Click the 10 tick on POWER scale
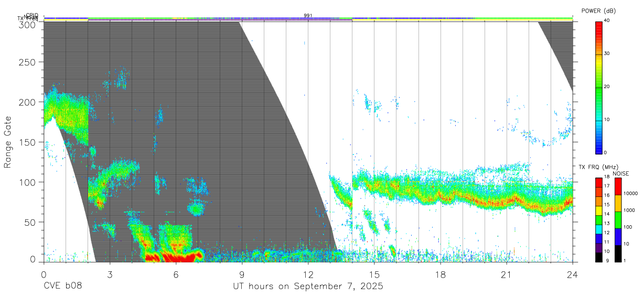The height and width of the screenshot is (297, 644). pyautogui.click(x=607, y=120)
